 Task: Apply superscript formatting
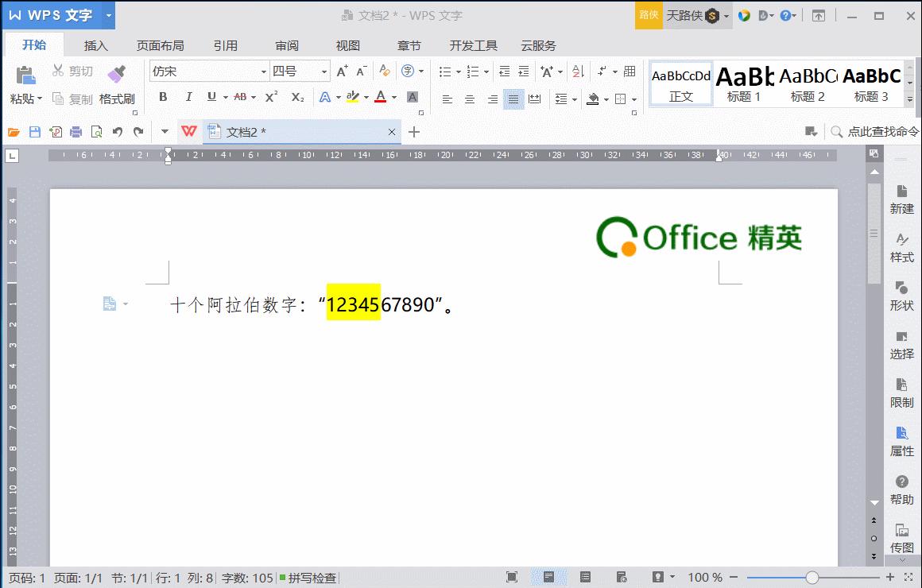[271, 97]
